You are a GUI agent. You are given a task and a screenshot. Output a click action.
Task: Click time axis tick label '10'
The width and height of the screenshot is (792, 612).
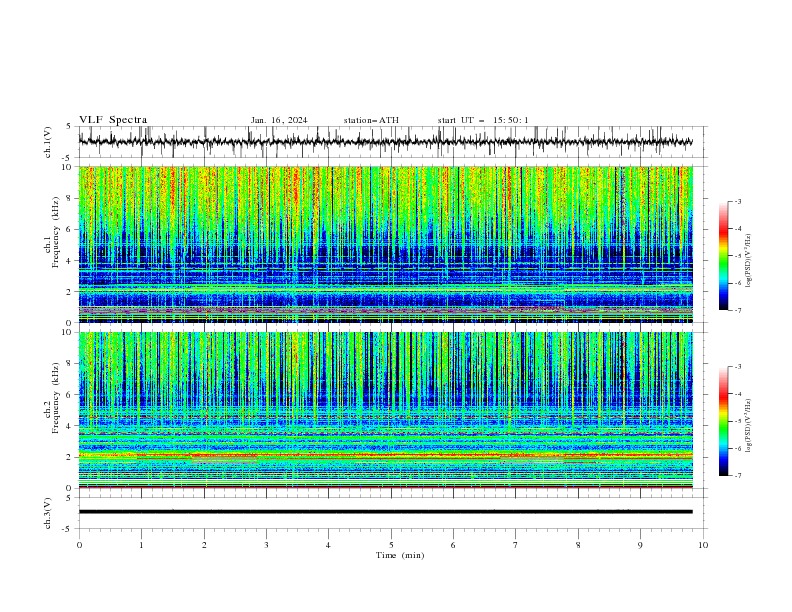[703, 545]
